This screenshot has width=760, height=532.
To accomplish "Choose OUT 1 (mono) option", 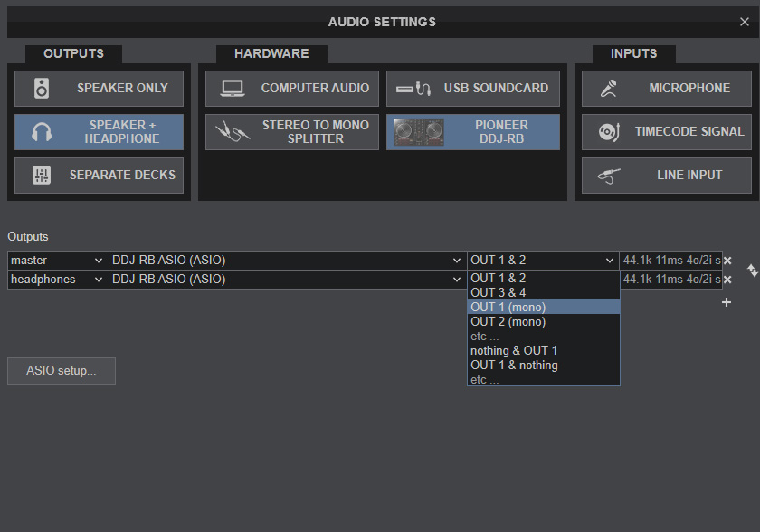I will tap(544, 308).
